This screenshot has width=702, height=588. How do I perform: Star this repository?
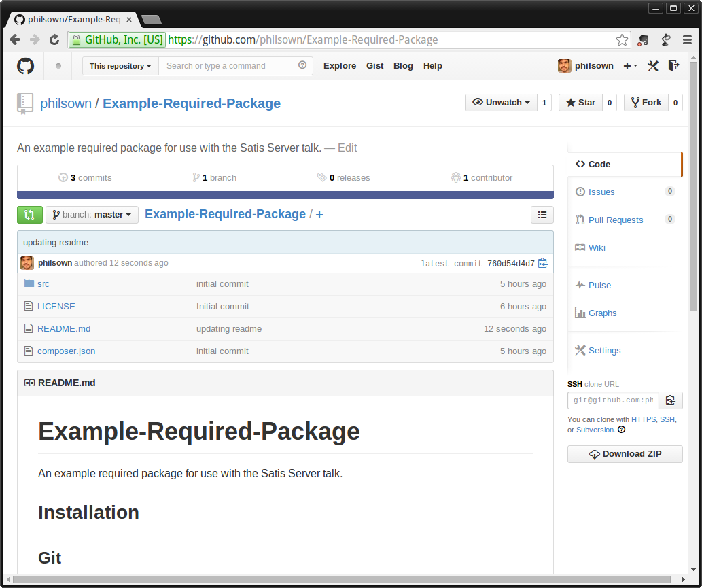pos(580,103)
